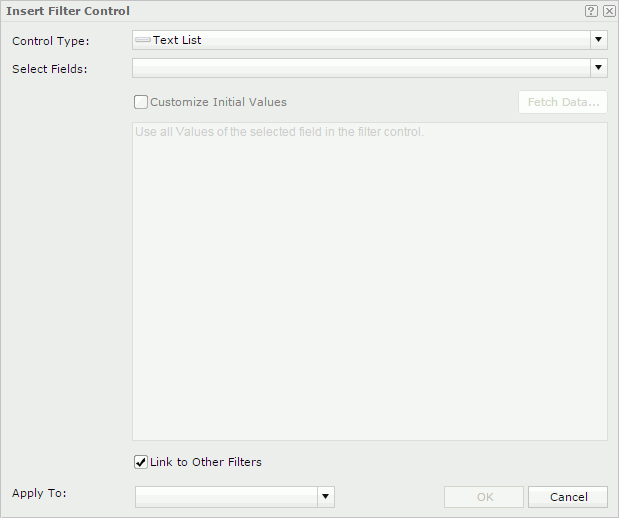Cancel the filter control dialog
The height and width of the screenshot is (518, 619).
pyautogui.click(x=568, y=497)
